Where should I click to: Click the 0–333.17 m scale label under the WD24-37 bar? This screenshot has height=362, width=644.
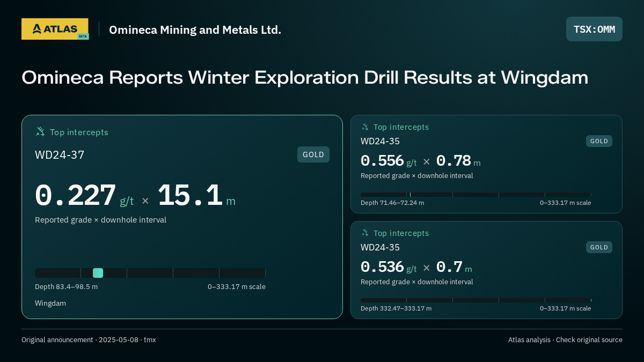click(237, 287)
